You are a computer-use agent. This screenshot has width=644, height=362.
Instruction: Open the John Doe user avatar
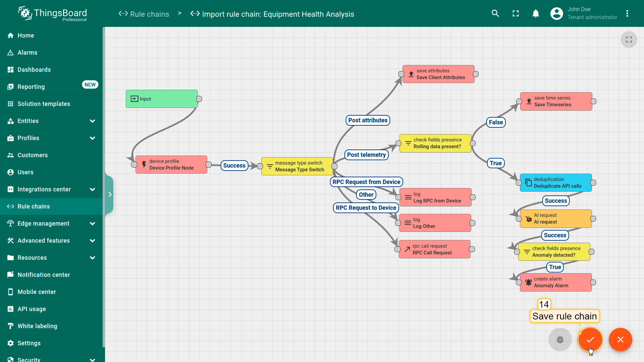(x=557, y=13)
